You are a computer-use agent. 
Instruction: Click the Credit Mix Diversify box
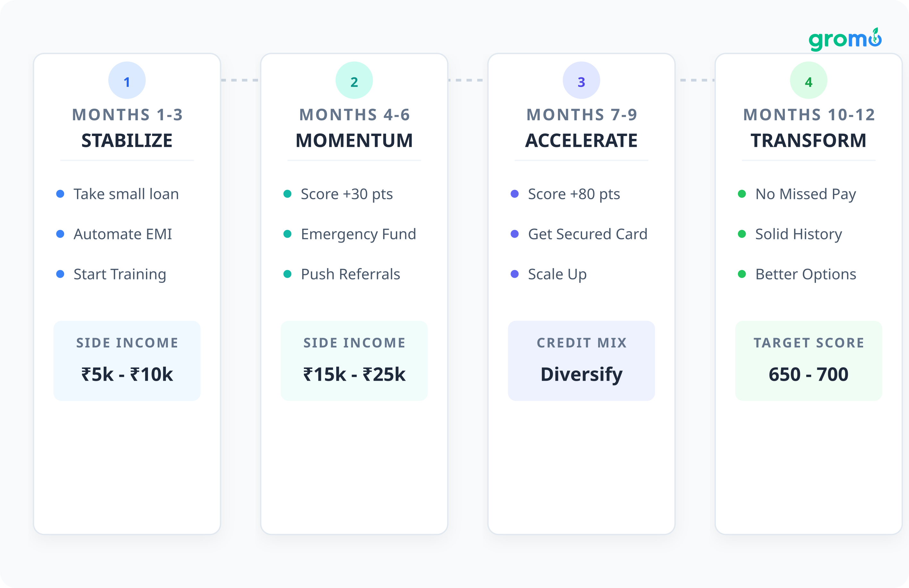point(581,361)
